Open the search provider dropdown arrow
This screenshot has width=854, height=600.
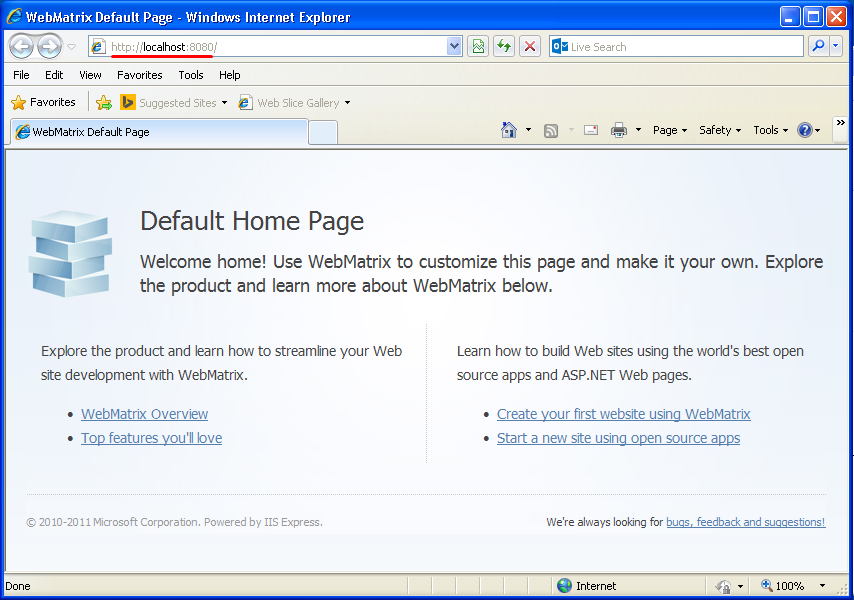[835, 47]
